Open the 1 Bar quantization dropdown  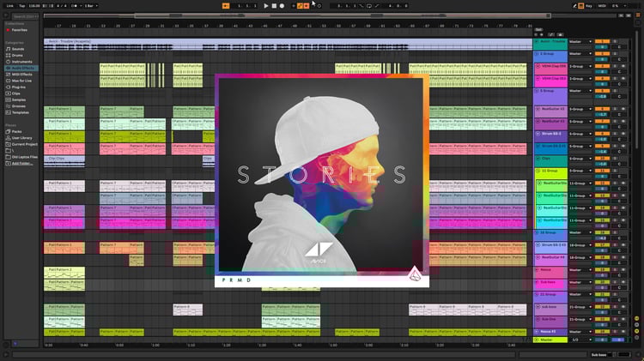(91, 6)
